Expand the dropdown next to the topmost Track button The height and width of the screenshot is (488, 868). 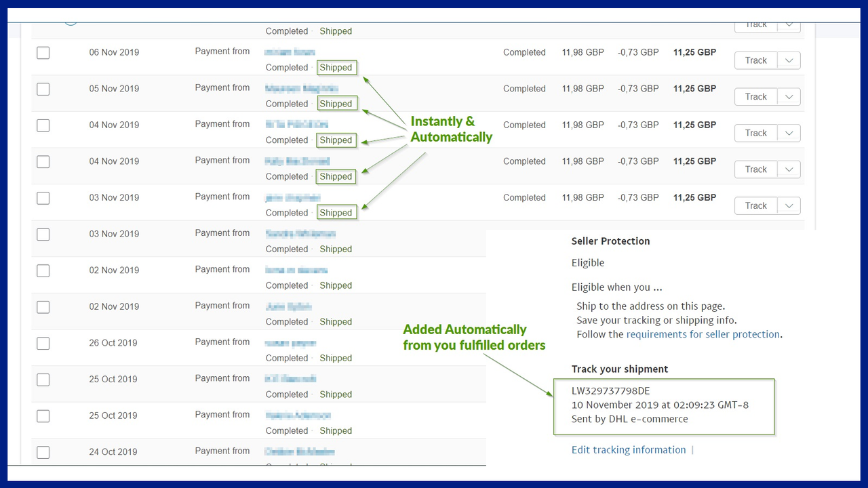tap(789, 24)
